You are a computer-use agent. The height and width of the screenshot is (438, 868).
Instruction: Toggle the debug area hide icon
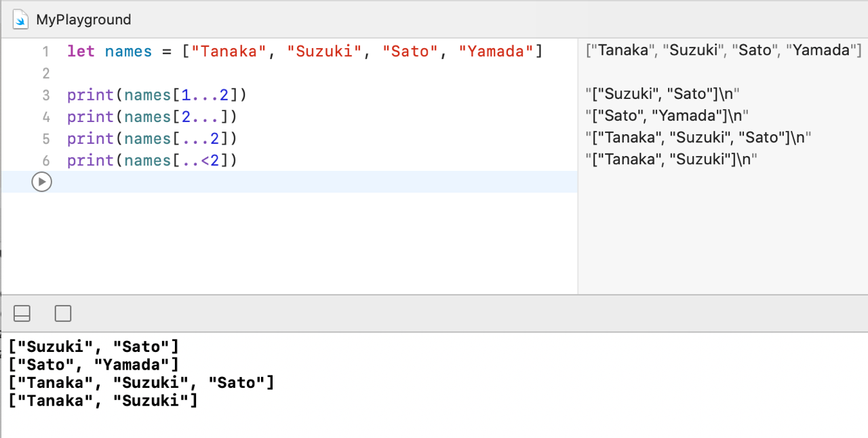pos(22,313)
